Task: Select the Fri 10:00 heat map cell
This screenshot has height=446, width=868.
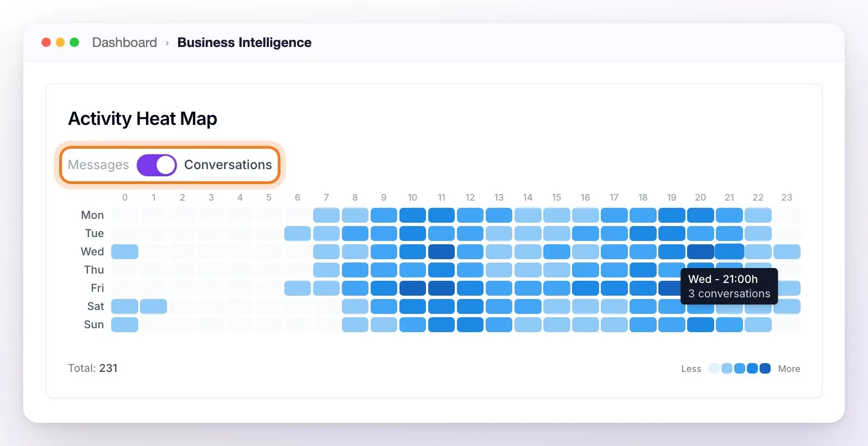Action: (413, 288)
